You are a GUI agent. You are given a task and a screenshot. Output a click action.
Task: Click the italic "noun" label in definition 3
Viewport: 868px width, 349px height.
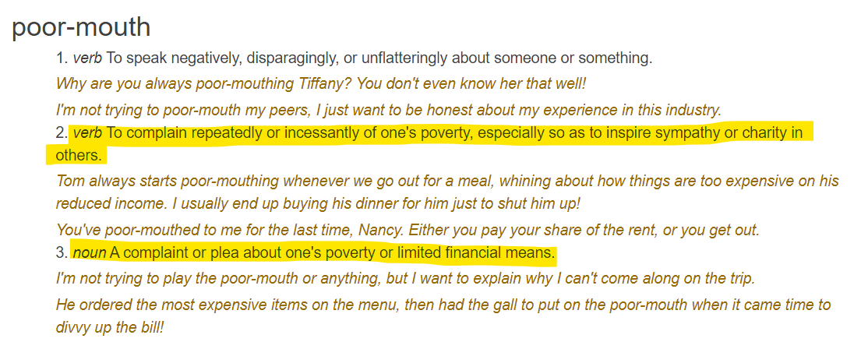coord(90,254)
